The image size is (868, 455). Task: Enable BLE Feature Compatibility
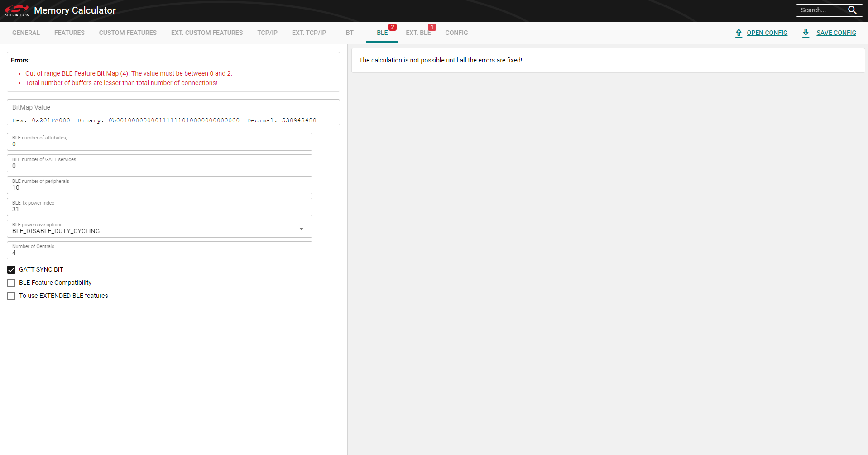point(11,283)
